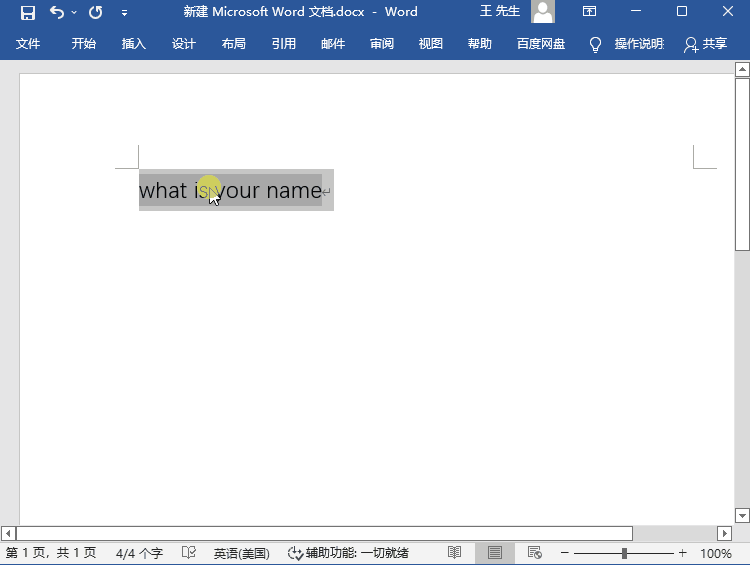
Task: Click the 操作说明 search box
Action: click(640, 44)
